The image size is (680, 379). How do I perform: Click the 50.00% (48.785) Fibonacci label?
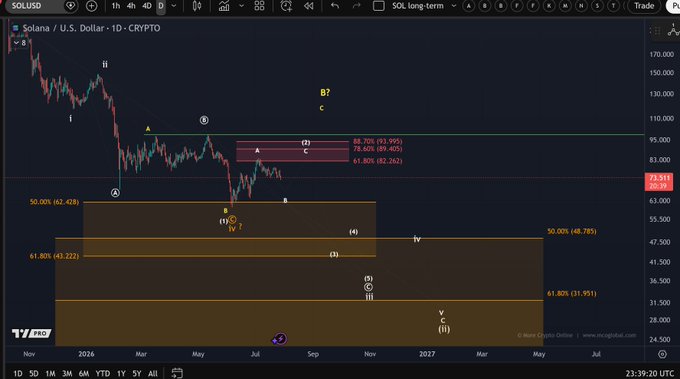(572, 232)
